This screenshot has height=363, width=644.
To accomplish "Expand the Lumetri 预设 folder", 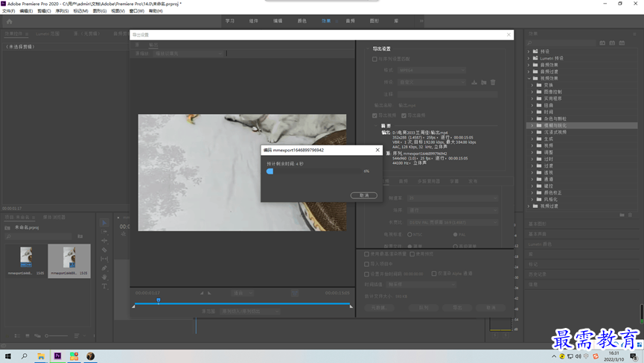I will click(529, 58).
